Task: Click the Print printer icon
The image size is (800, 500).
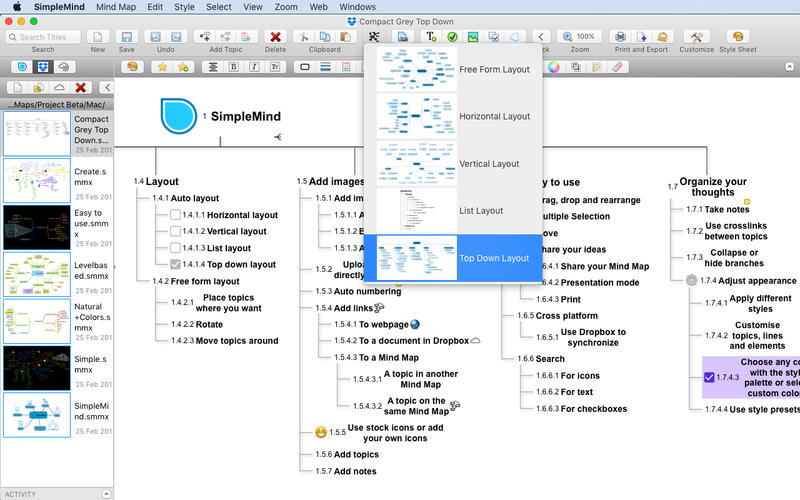Action: (x=620, y=37)
